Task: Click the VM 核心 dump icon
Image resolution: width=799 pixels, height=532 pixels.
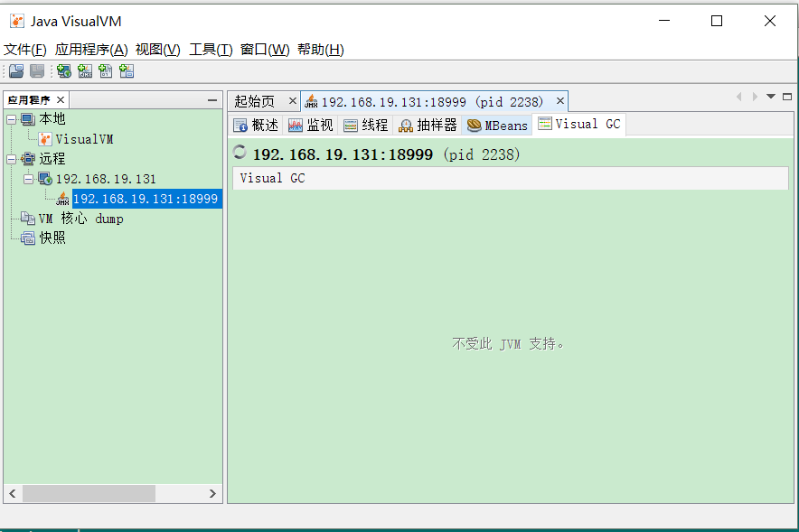Action: coord(28,219)
